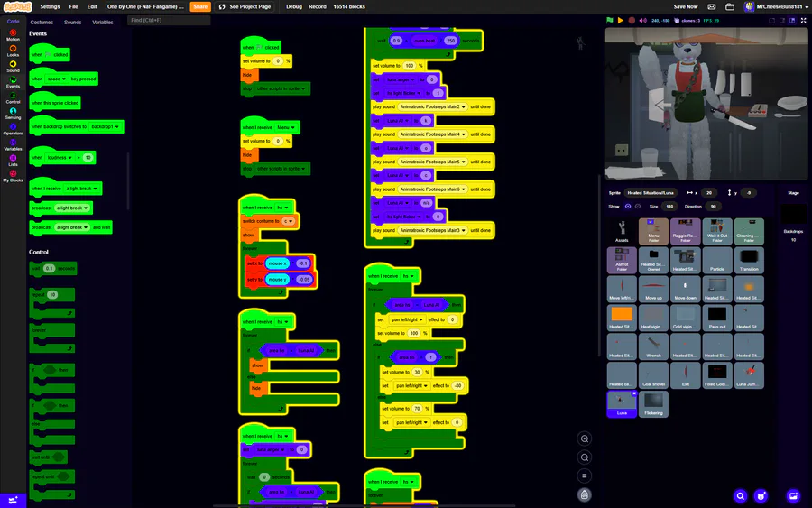Switch to the Code tab

coord(13,22)
